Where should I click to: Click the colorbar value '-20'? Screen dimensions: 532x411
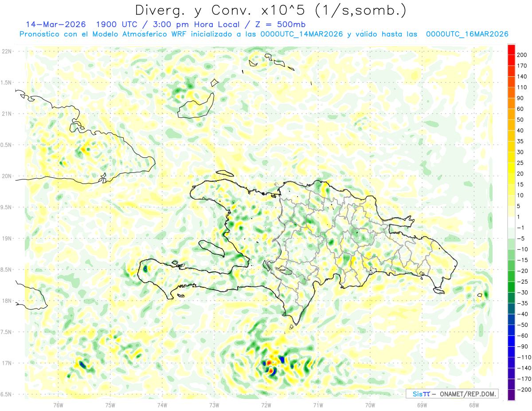(x=522, y=271)
